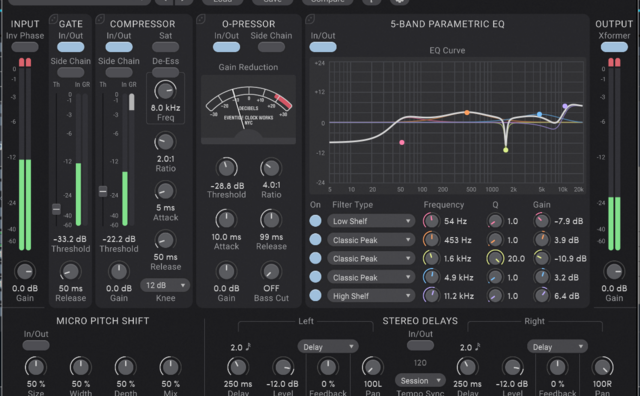Click the 120 tempo value
The width and height of the screenshot is (640, 396).
coord(420,363)
